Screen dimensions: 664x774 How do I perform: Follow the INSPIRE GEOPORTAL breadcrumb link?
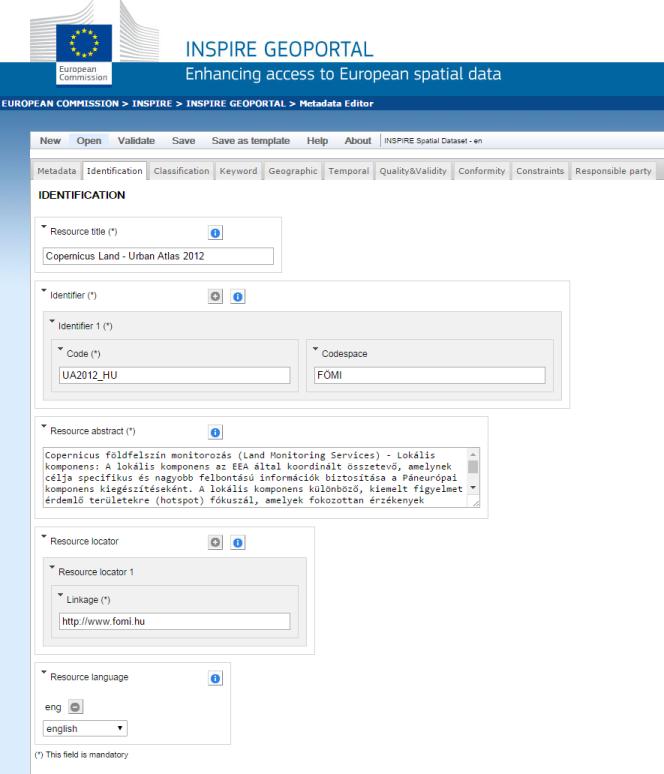[235, 104]
